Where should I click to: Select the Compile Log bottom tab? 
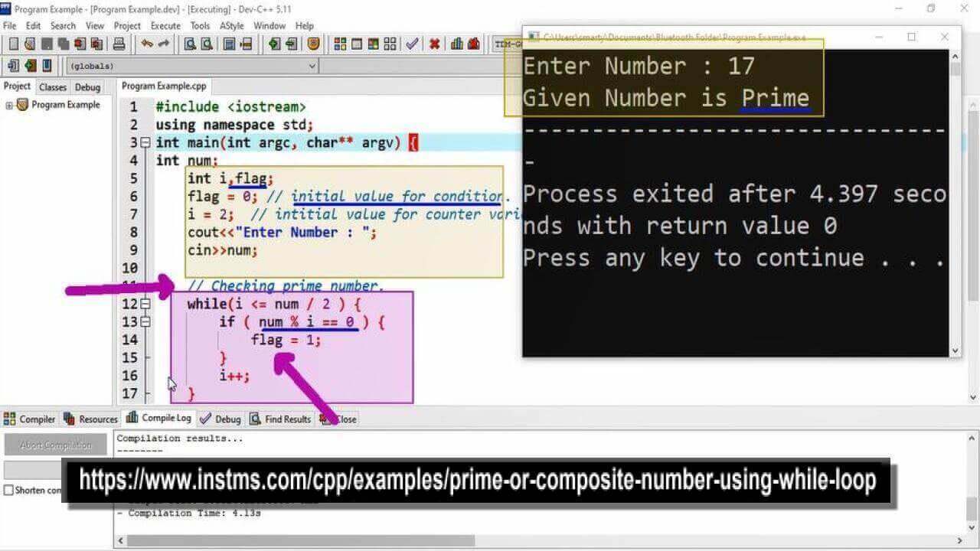159,418
